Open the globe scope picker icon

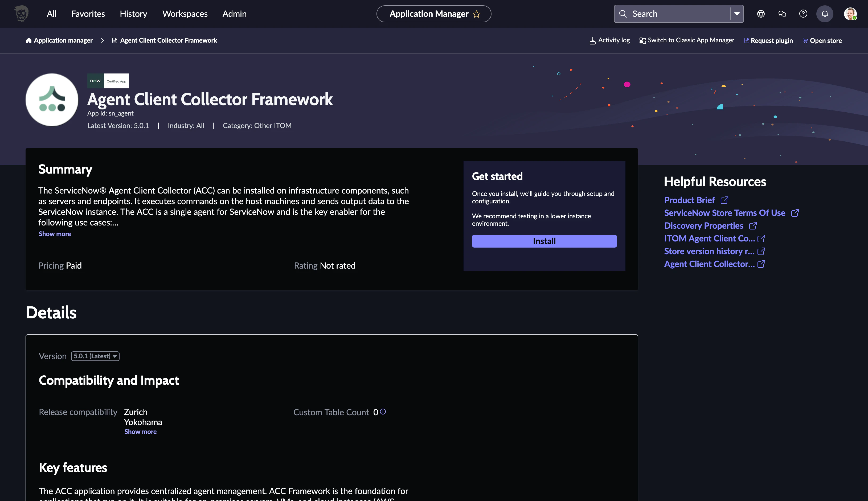(x=761, y=14)
